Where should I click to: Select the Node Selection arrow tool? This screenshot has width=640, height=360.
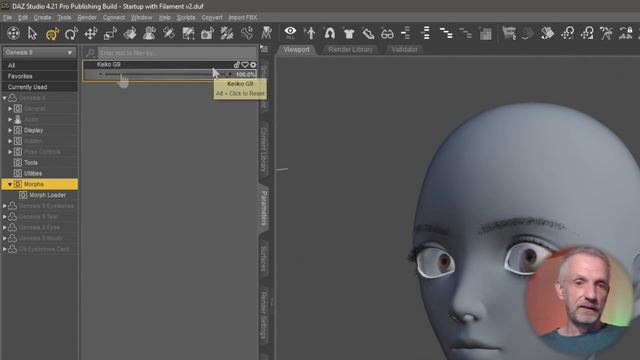pyautogui.click(x=32, y=33)
